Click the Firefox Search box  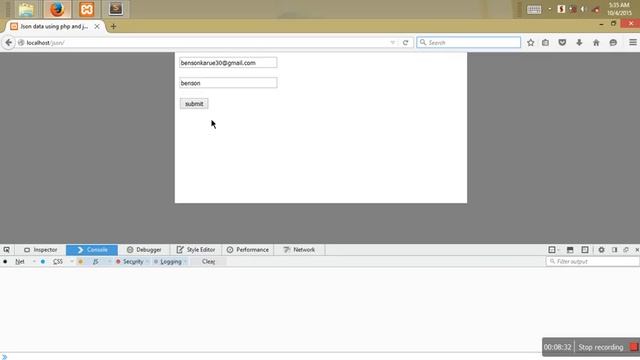469,42
